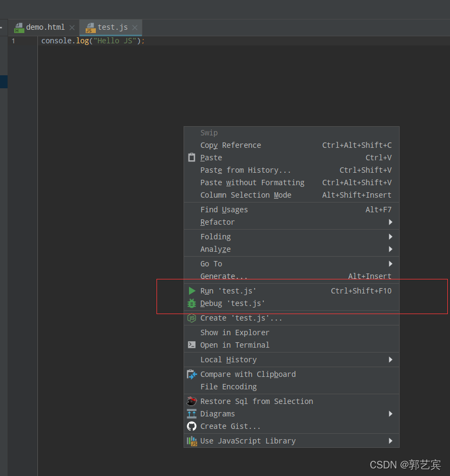Select Paste in the context menu

(x=291, y=158)
